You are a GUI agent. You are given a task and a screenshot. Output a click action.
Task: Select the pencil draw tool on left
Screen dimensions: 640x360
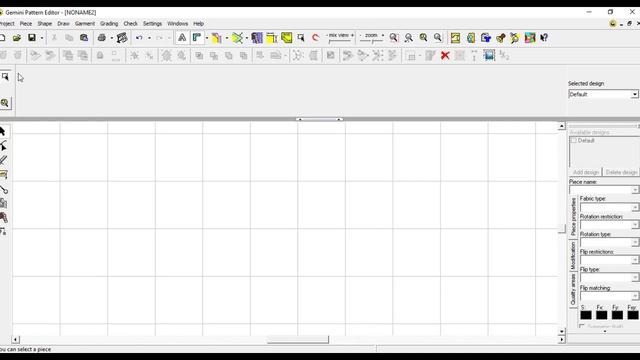[x=3, y=160]
